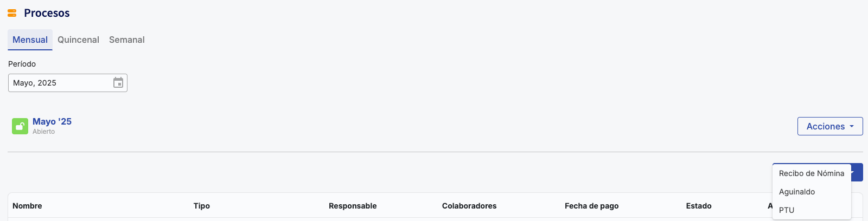Select Recibo de Nómina from the menu
This screenshot has width=868, height=221.
pyautogui.click(x=812, y=173)
